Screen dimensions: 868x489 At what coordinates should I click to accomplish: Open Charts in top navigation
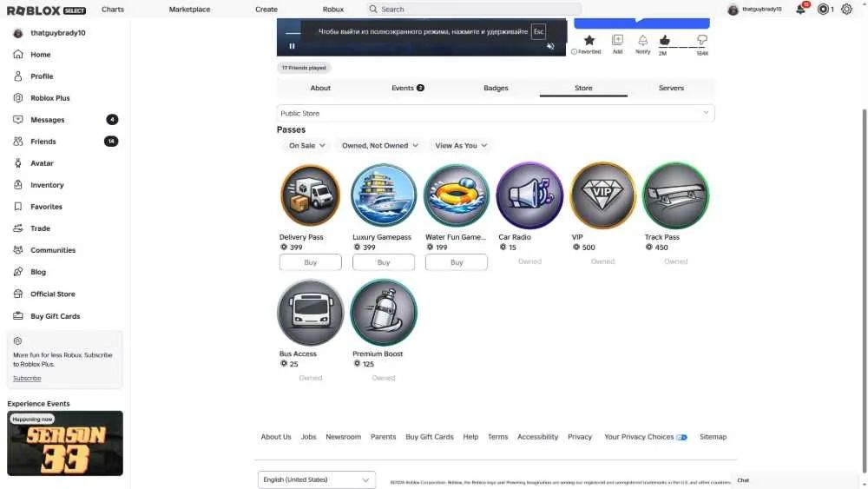(x=113, y=10)
